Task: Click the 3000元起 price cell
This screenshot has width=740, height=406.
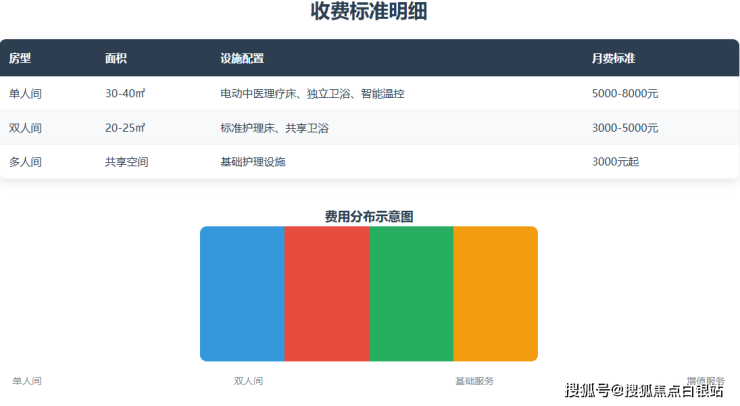Action: point(615,162)
